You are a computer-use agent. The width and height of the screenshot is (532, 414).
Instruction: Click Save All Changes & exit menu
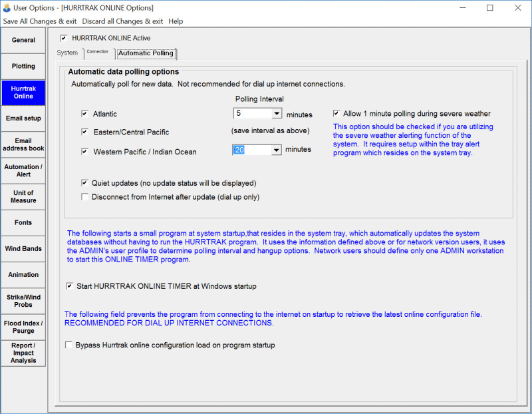pyautogui.click(x=39, y=21)
